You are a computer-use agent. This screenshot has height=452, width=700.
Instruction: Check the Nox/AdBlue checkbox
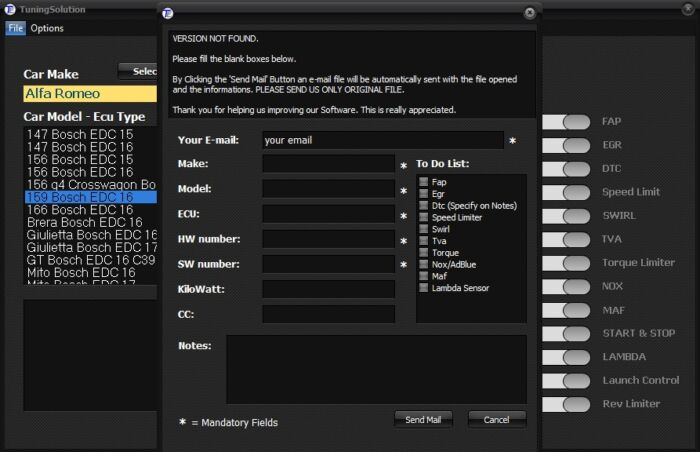point(424,264)
